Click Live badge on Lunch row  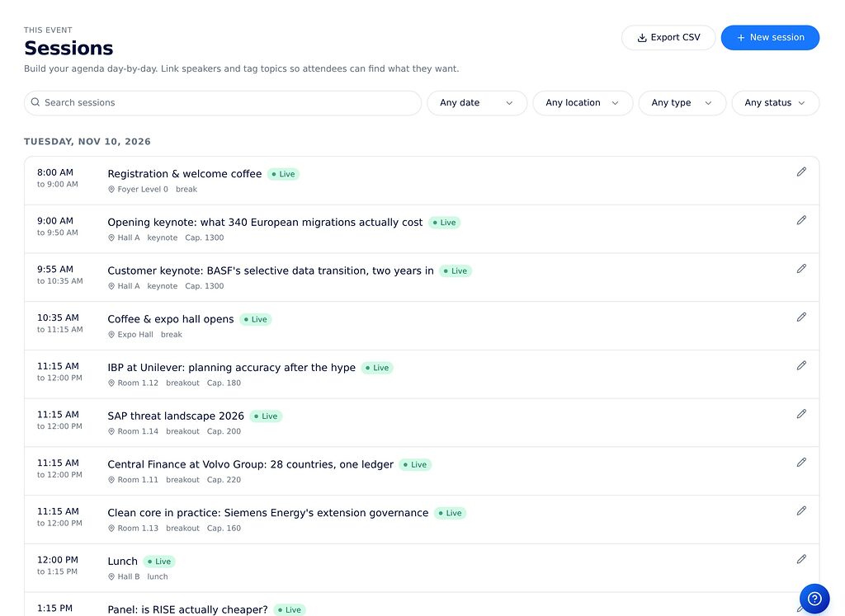(x=159, y=562)
